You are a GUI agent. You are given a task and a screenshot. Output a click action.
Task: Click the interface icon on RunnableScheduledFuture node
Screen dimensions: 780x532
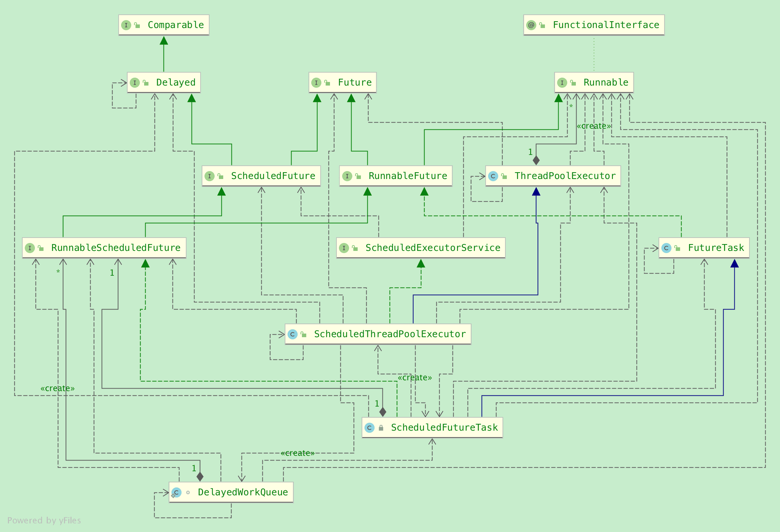click(30, 248)
